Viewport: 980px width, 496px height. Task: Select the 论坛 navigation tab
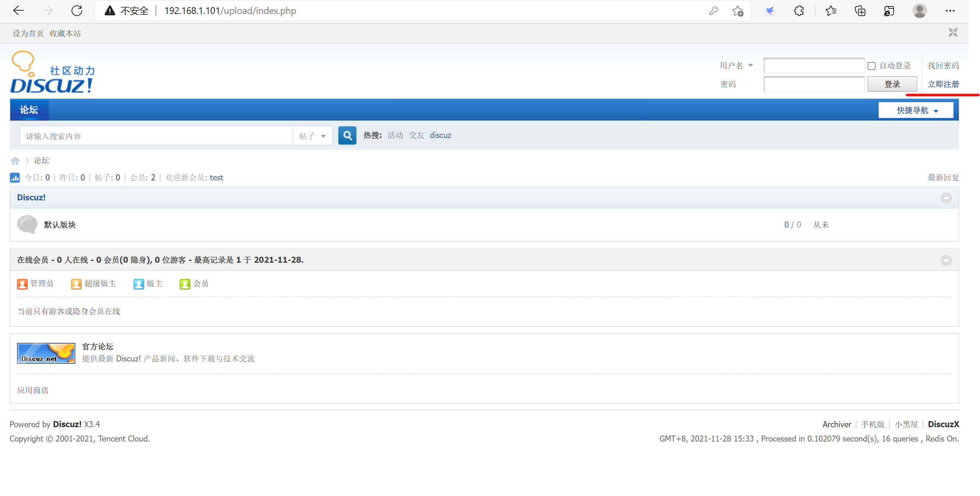click(x=29, y=110)
